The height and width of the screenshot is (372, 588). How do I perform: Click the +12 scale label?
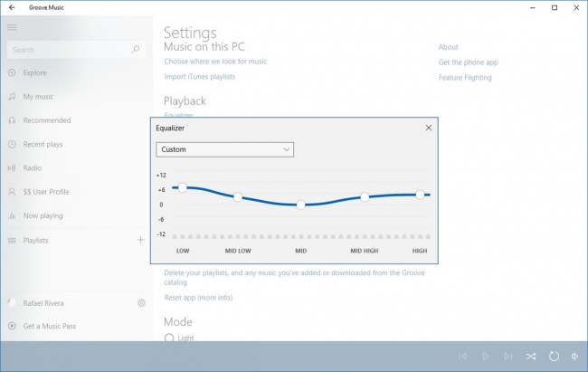[161, 175]
